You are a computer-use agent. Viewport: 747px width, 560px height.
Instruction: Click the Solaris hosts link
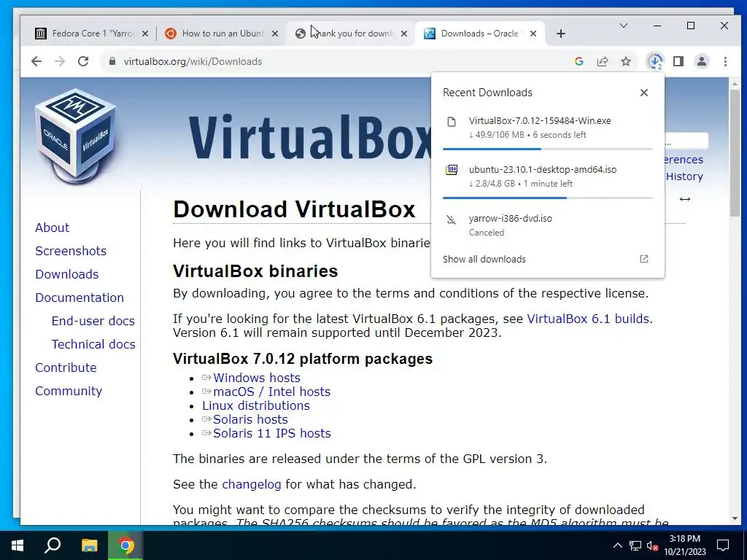click(250, 419)
